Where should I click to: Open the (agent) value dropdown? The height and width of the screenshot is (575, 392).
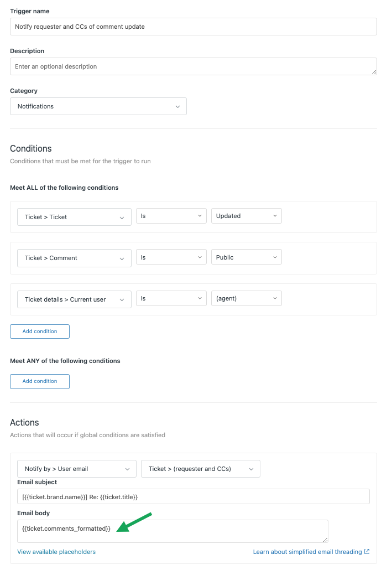point(246,299)
